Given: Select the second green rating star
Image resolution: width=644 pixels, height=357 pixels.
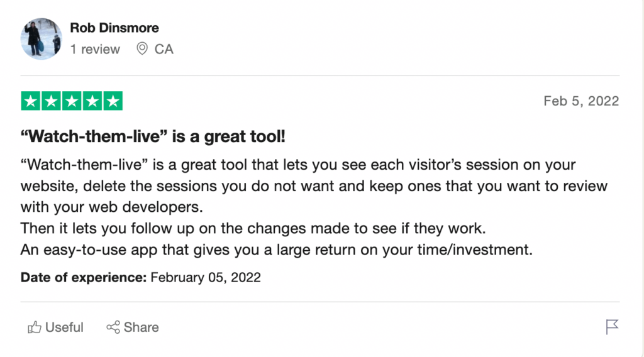Looking at the screenshot, I should [51, 101].
